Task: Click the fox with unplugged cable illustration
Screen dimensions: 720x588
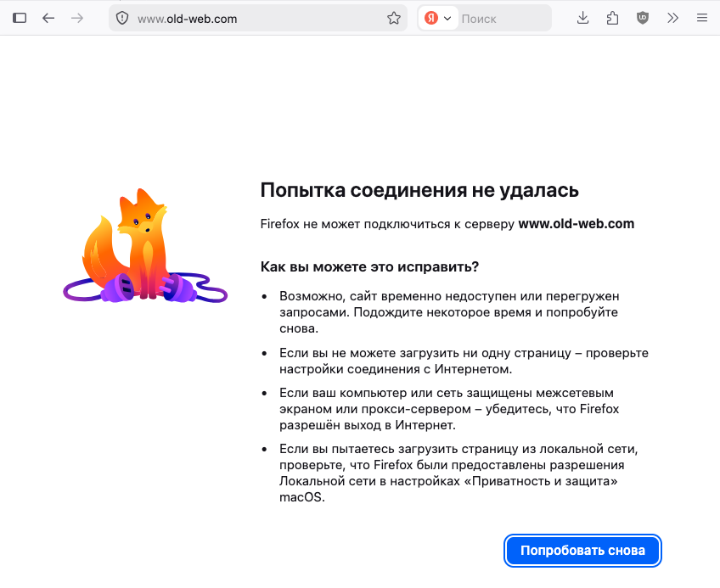Action: tap(145, 245)
